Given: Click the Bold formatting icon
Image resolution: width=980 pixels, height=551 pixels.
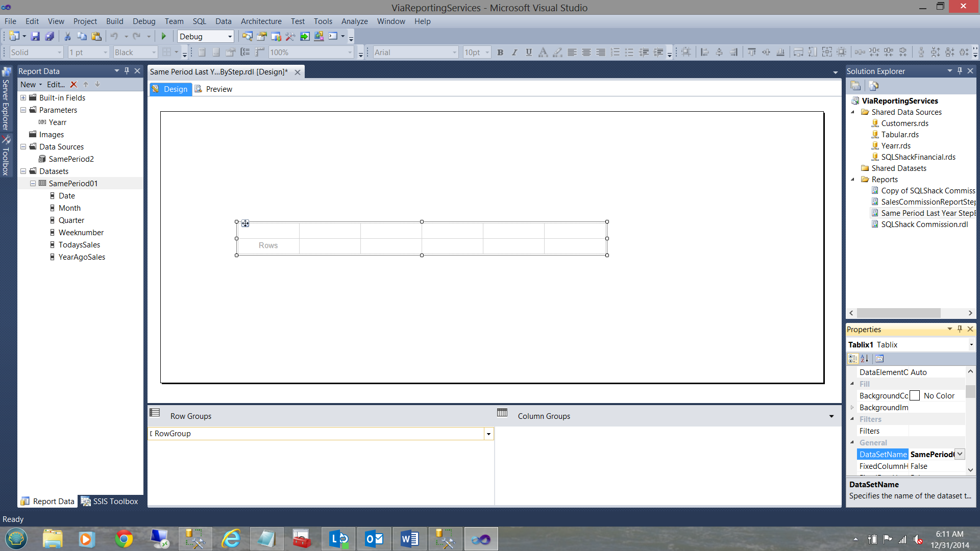Looking at the screenshot, I should pos(500,52).
